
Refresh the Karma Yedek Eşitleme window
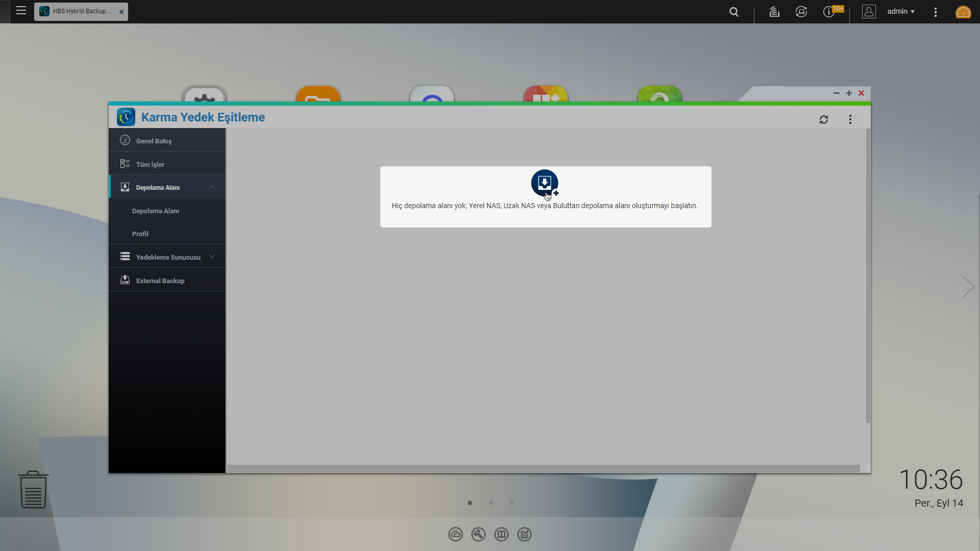[823, 119]
